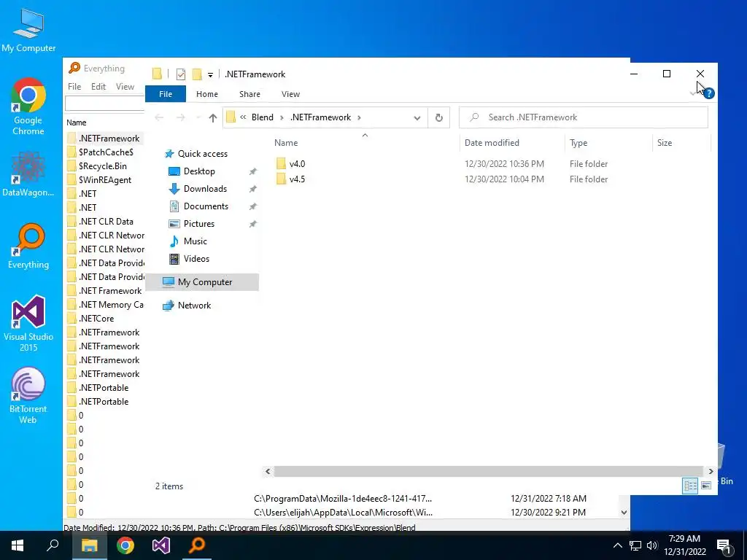Switch to the View ribbon tab in Explorer
Screen dimensions: 747x560
point(290,94)
